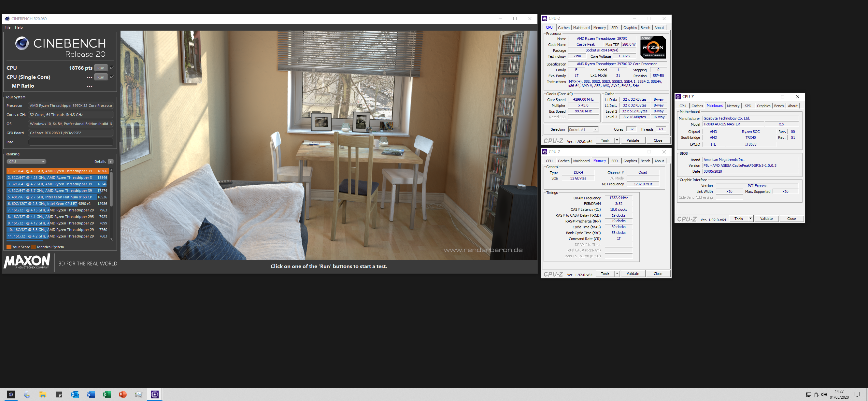Open the notification center icon

coord(857,394)
